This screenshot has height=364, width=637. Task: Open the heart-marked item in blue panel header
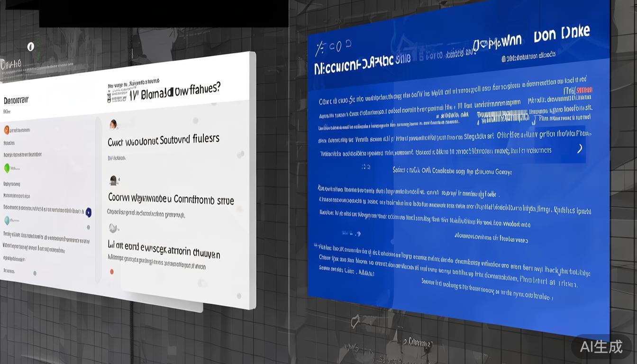(497, 43)
